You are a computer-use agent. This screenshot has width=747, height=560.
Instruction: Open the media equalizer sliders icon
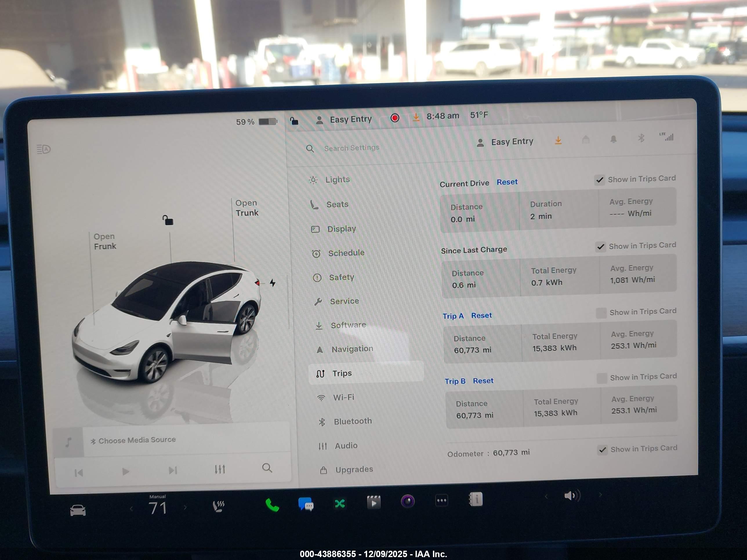(220, 469)
